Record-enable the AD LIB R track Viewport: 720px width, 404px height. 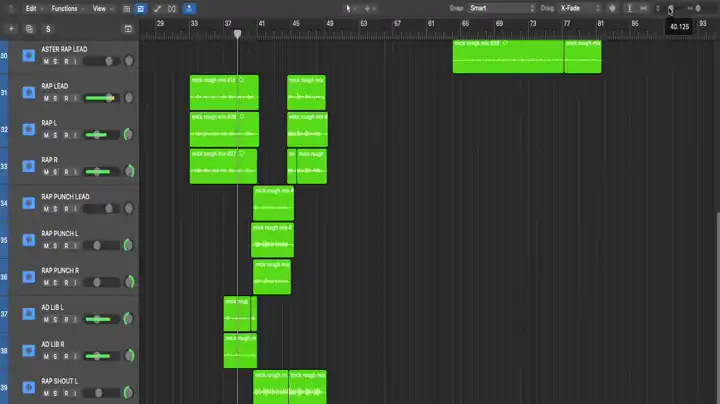coord(66,357)
